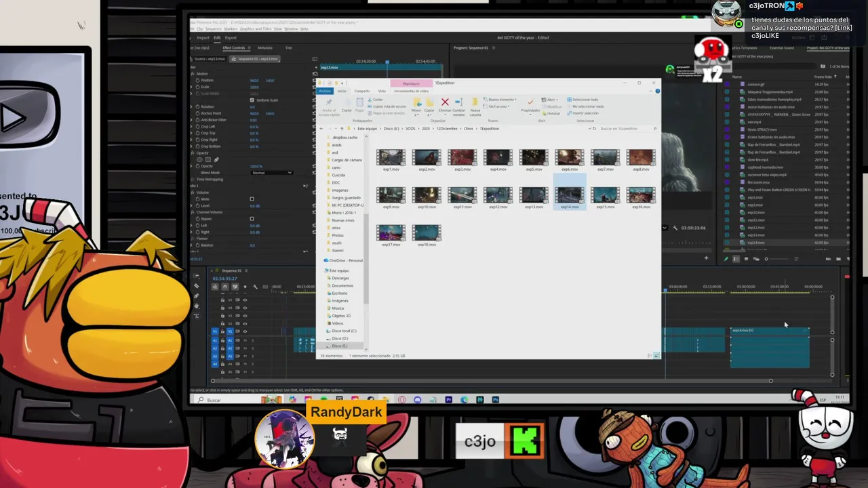Open timeline display settings wrench

255,287
